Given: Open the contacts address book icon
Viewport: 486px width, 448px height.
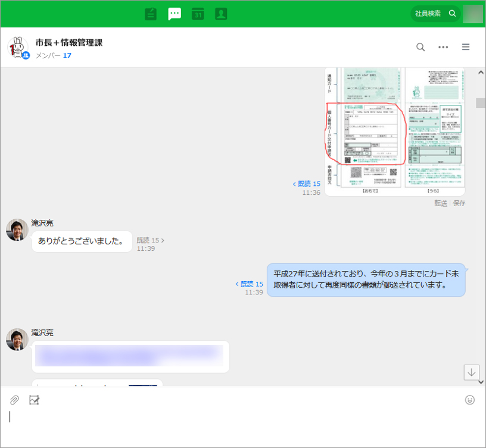Looking at the screenshot, I should click(x=221, y=14).
